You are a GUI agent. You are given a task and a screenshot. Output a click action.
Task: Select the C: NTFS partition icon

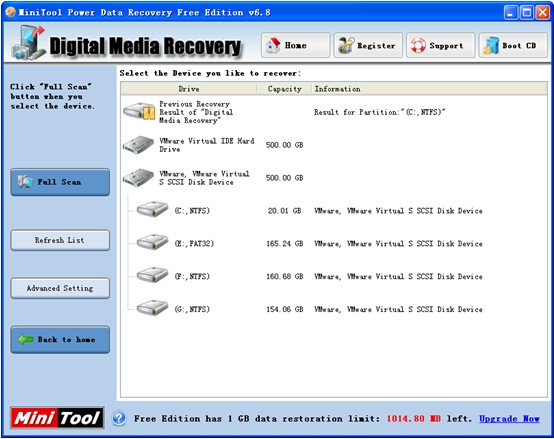pos(153,210)
